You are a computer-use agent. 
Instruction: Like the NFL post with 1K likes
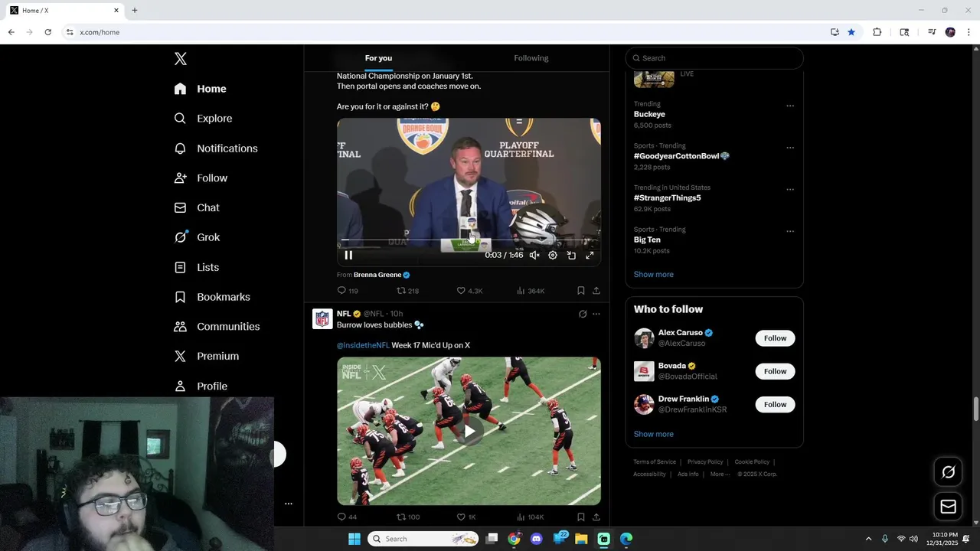pos(466,517)
